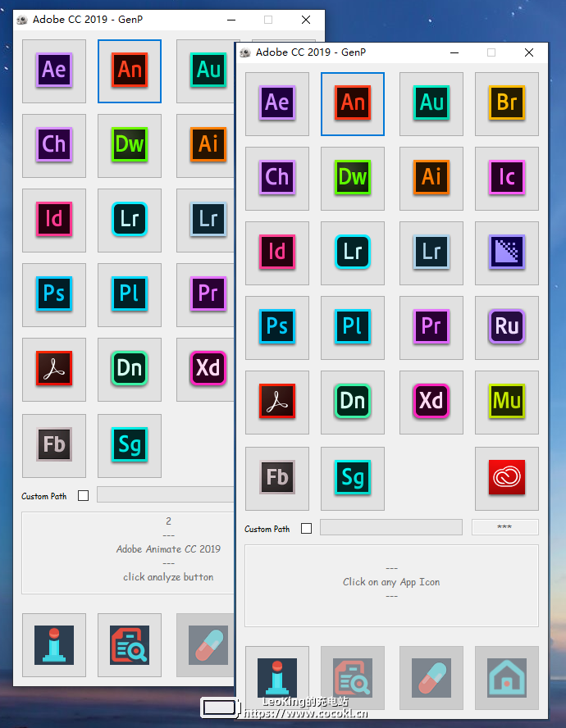Screen dimensions: 566x728
Task: Select Audition icon in front window
Action: (431, 103)
